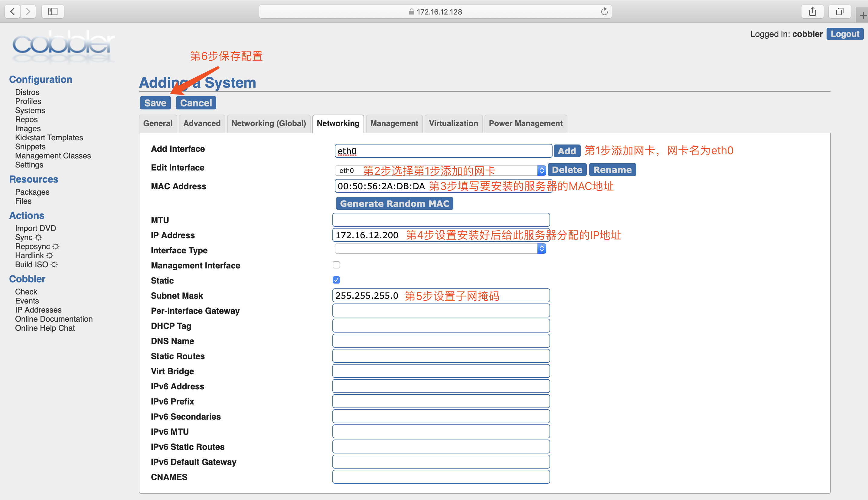This screenshot has height=500, width=868.
Task: Click the MAC Address field
Action: tap(443, 186)
